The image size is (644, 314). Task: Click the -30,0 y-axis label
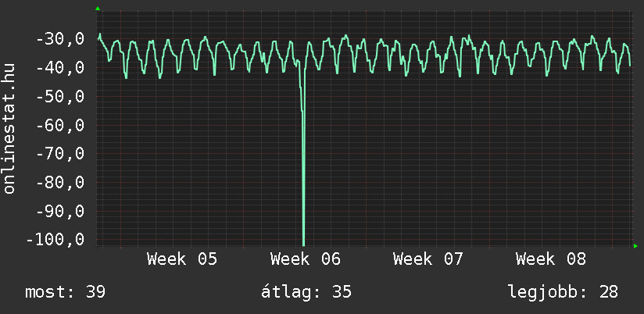coord(55,39)
